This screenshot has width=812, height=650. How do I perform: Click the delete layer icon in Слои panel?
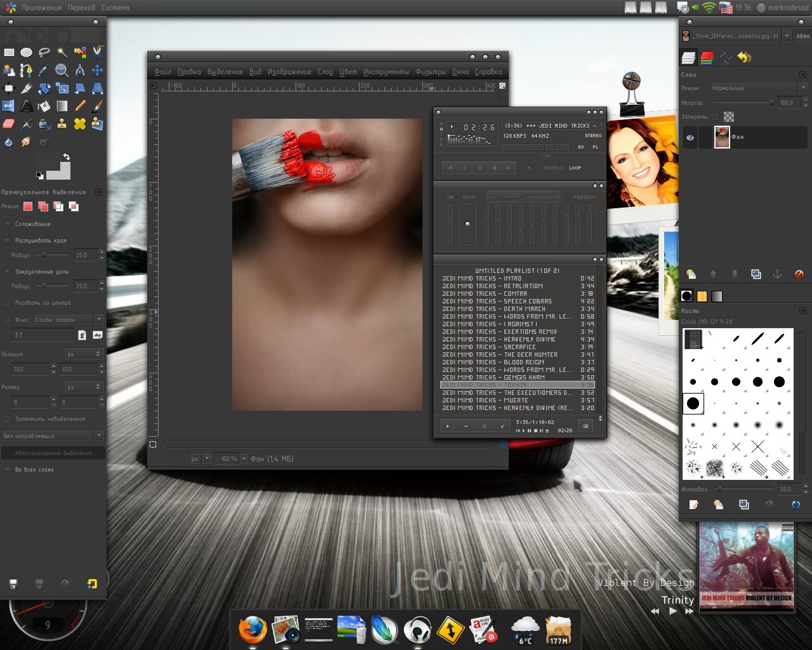[799, 274]
